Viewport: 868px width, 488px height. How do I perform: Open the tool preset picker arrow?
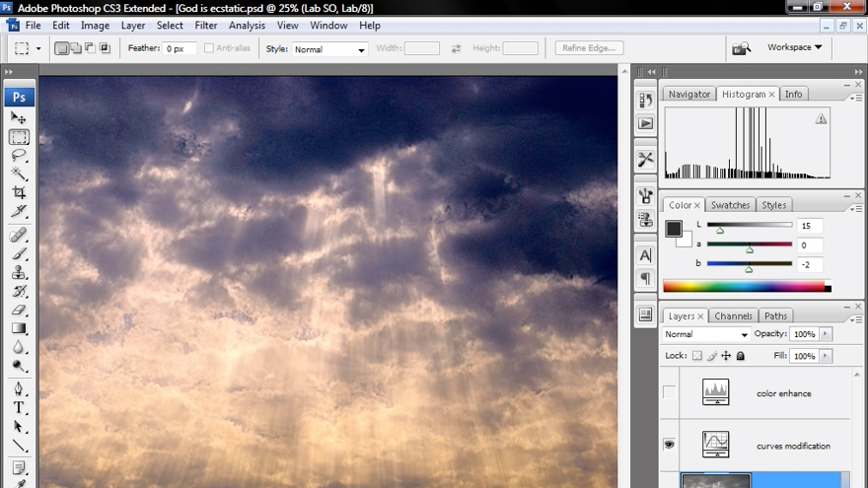click(x=38, y=48)
